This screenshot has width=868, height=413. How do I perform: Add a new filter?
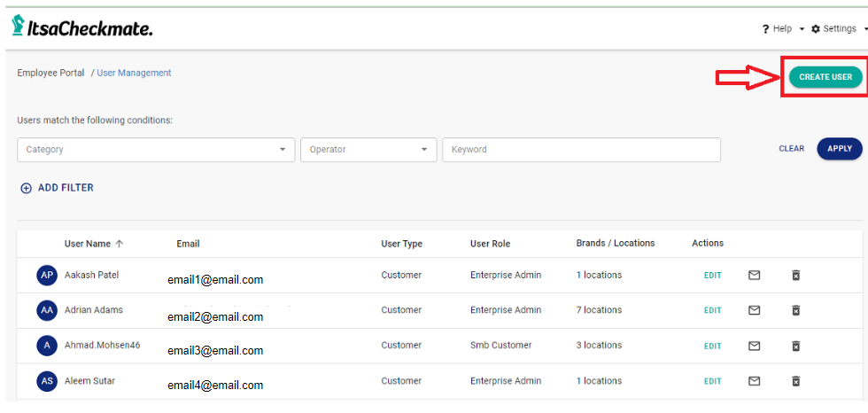tap(57, 188)
